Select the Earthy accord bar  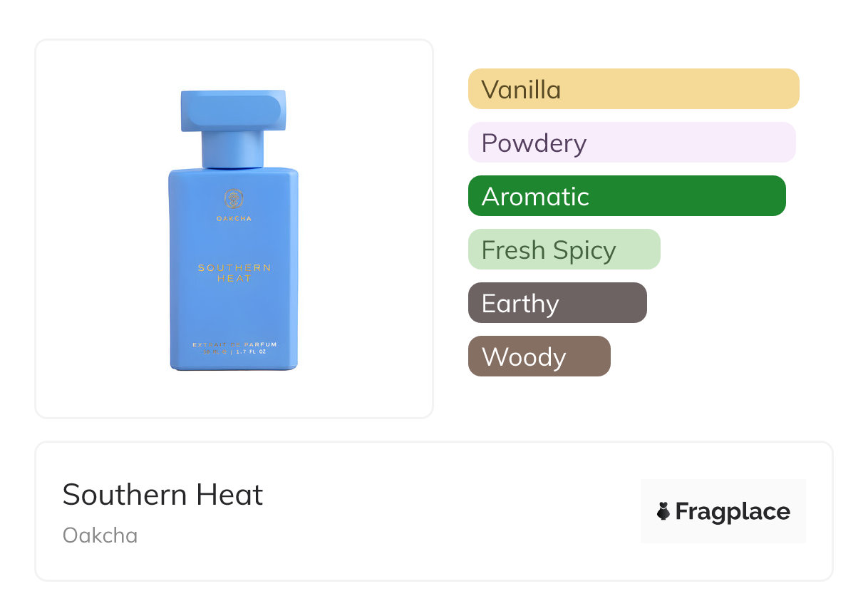(x=557, y=303)
